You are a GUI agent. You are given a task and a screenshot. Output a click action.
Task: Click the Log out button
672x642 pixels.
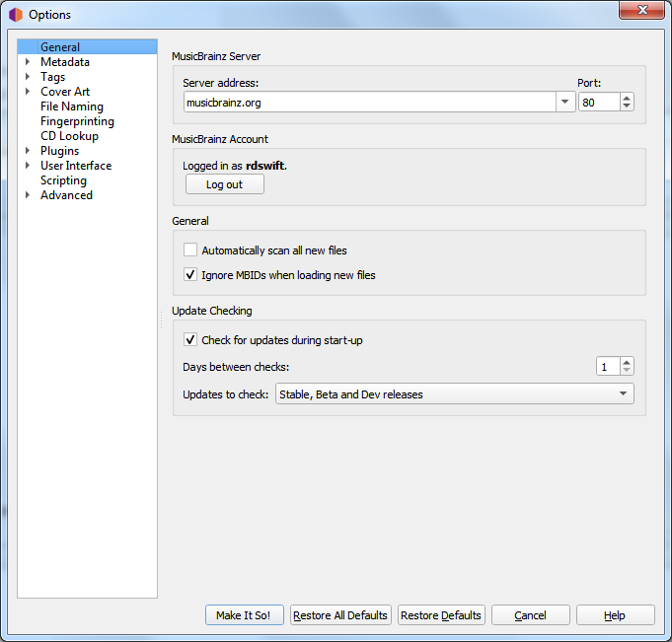[x=224, y=184]
